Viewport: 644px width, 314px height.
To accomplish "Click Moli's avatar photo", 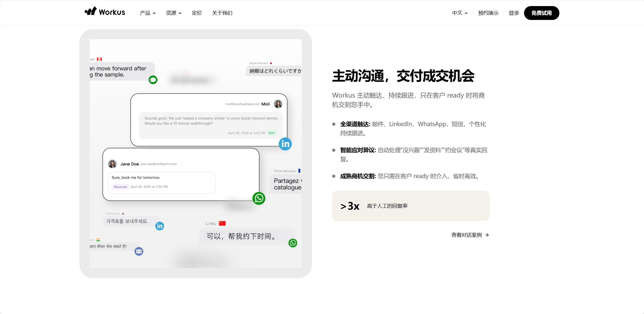I will (278, 104).
